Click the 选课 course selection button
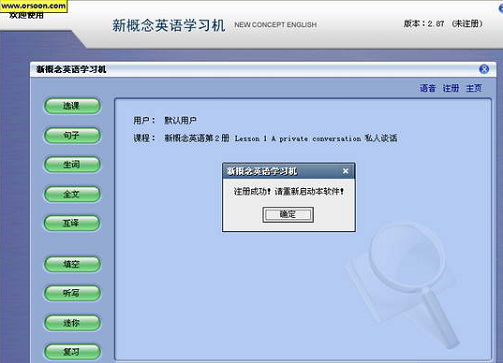 click(72, 106)
